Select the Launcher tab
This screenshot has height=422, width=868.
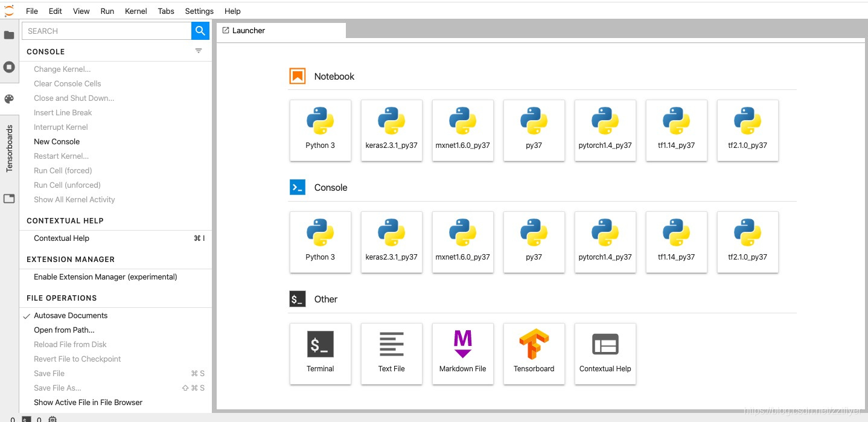point(281,31)
